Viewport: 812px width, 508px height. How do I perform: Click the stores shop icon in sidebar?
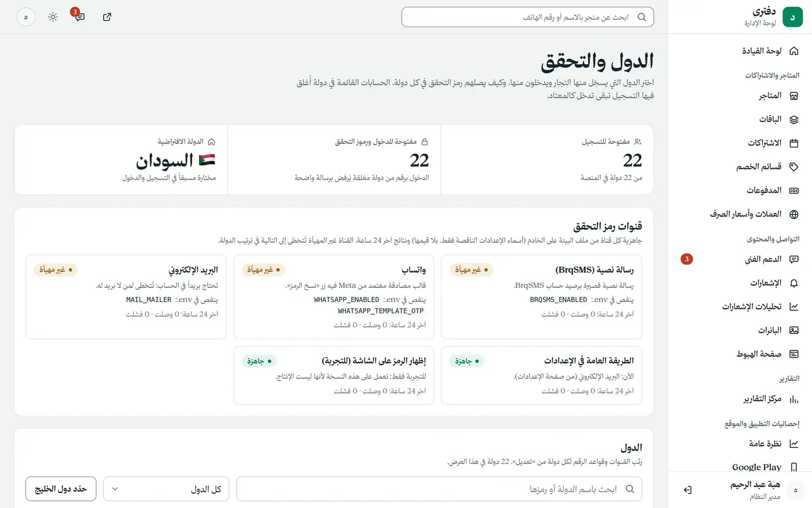[x=794, y=96]
